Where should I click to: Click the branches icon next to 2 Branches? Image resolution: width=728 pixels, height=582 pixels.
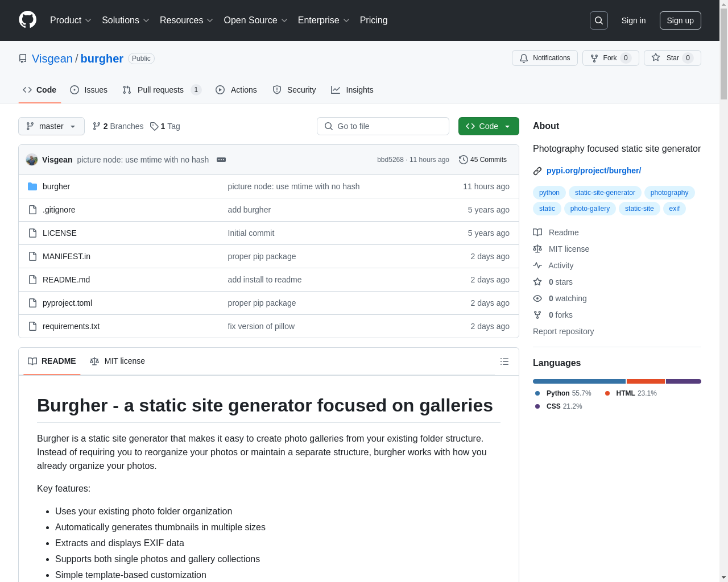97,126
